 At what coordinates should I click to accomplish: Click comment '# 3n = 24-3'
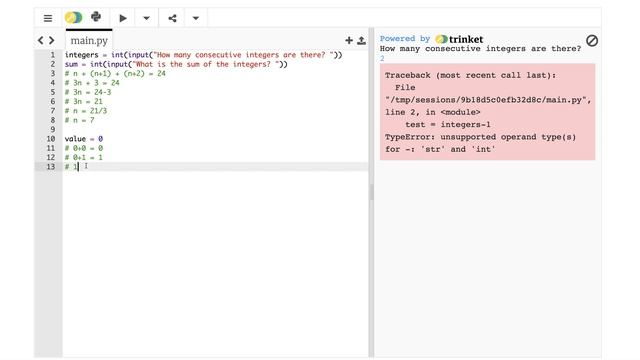pyautogui.click(x=88, y=92)
